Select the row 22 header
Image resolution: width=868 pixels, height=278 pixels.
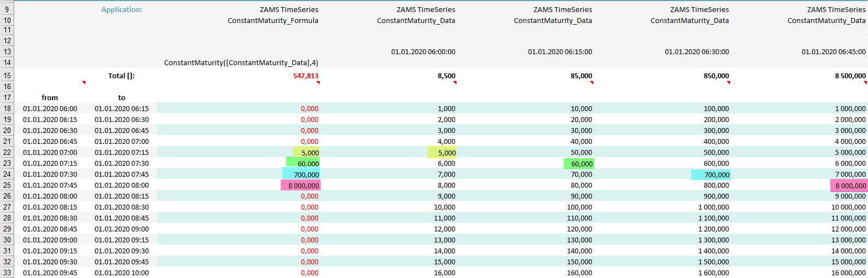point(7,153)
